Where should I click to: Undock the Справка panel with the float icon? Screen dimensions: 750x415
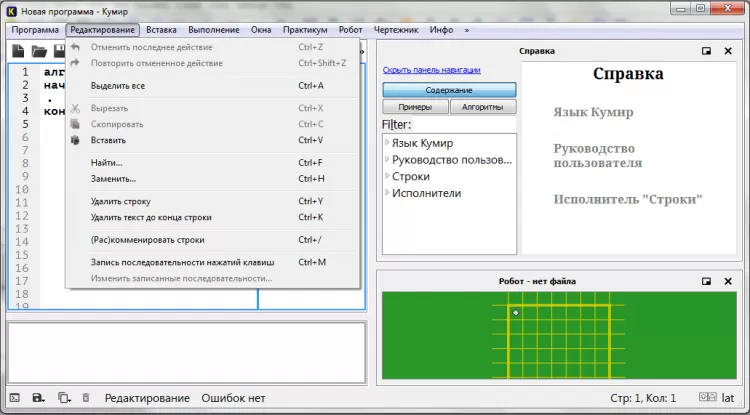706,51
